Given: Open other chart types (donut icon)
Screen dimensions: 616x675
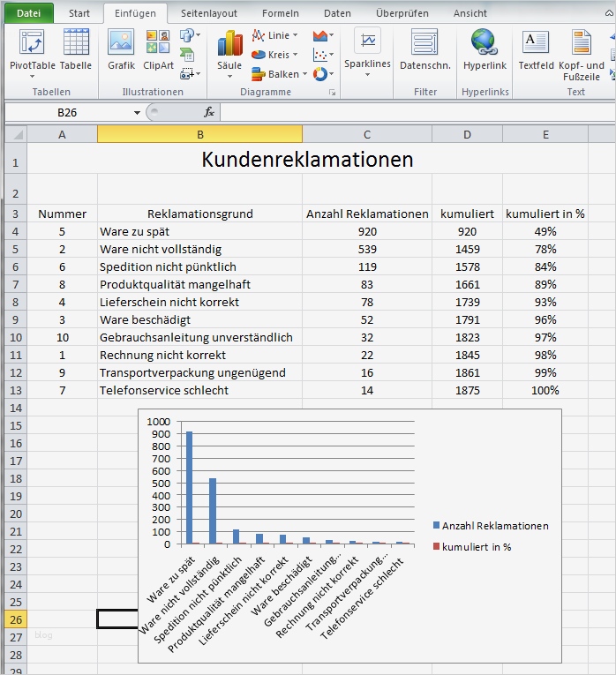Looking at the screenshot, I should point(319,74).
